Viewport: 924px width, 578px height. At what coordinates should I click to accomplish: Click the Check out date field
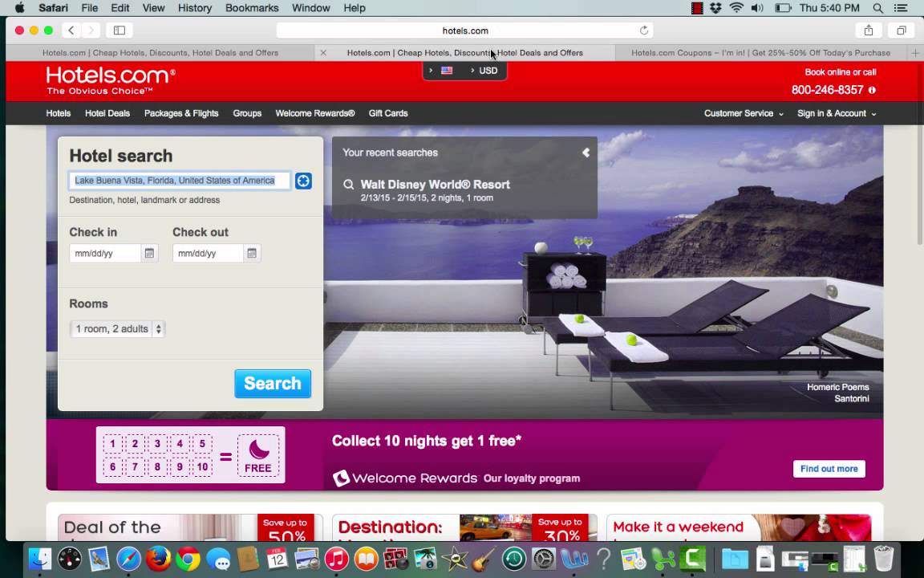pos(208,253)
